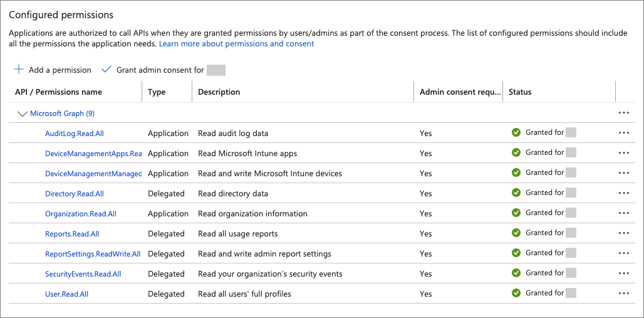Viewport: 644px width, 318px height.
Task: Select text Read all users' full profiles
Action: (x=245, y=294)
